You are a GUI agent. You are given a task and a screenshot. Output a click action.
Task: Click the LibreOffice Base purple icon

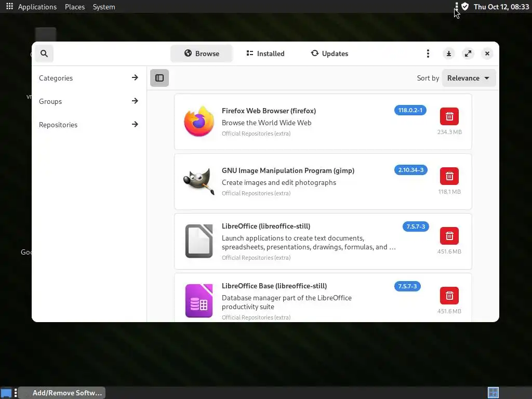click(199, 301)
